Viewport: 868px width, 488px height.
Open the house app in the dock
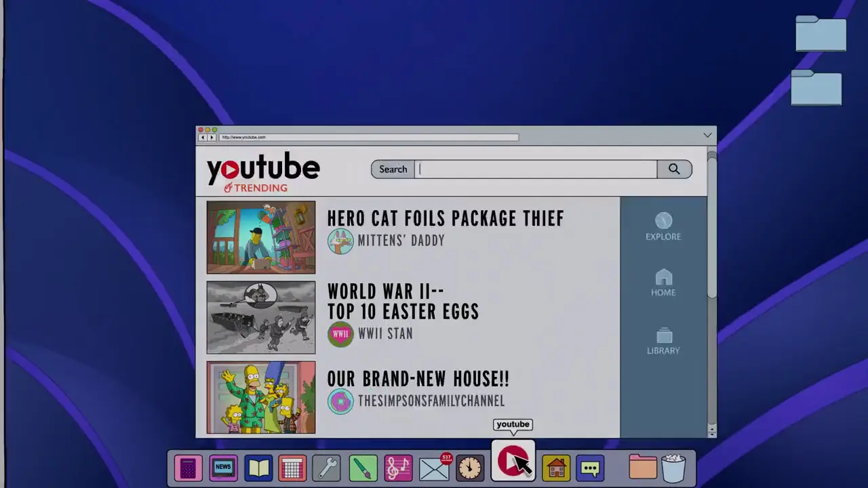pos(556,468)
